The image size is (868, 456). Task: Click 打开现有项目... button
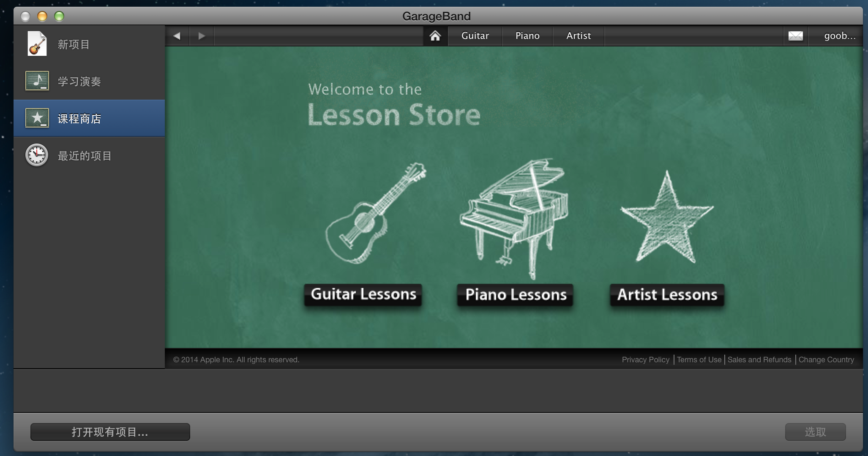tap(110, 432)
